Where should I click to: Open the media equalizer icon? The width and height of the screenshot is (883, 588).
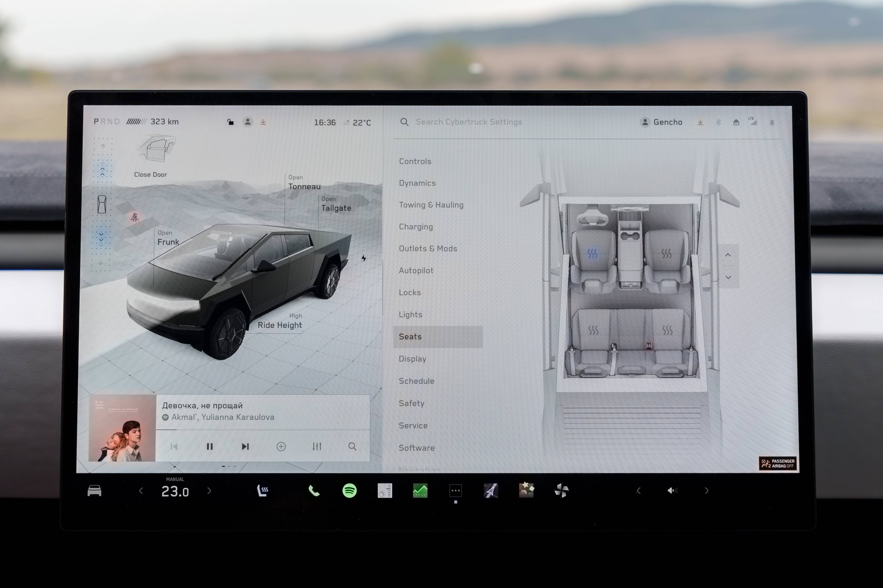317,446
